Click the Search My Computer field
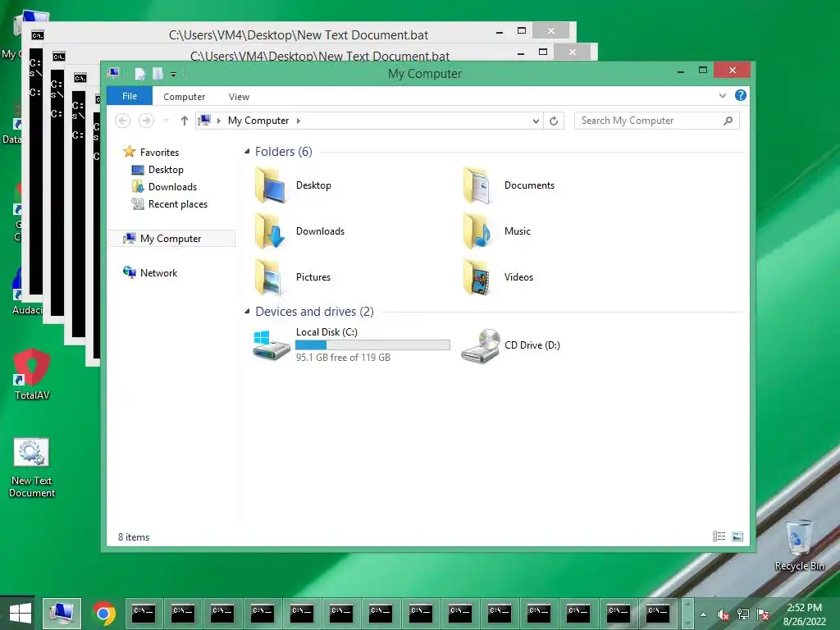The height and width of the screenshot is (630, 840). pyautogui.click(x=657, y=121)
